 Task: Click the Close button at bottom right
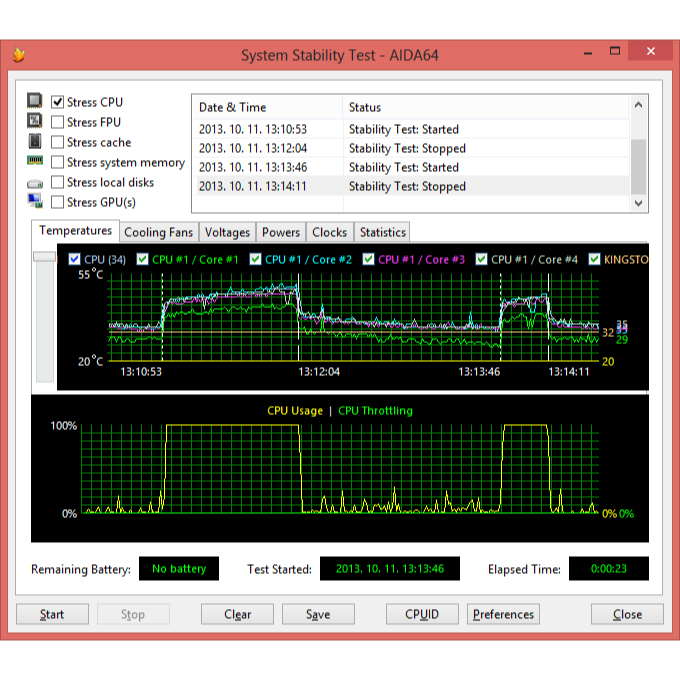pos(627,614)
